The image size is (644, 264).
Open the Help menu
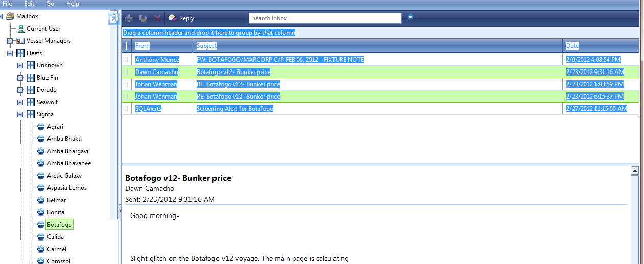73,4
